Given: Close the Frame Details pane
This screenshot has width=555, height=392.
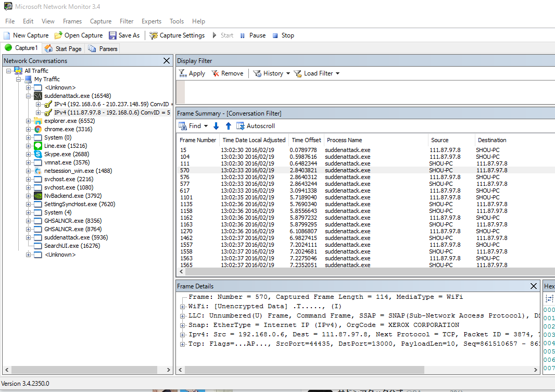Looking at the screenshot, I should (534, 286).
